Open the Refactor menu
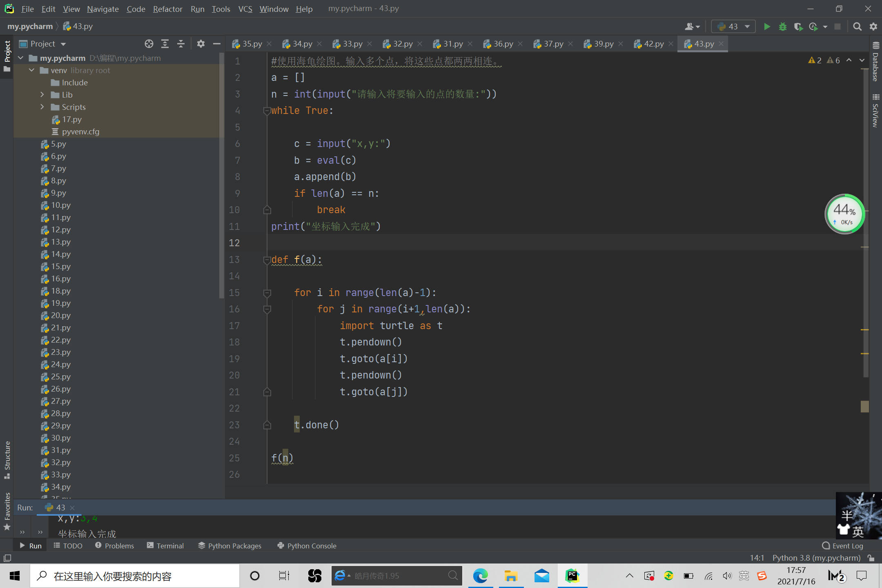This screenshot has height=588, width=882. (167, 9)
